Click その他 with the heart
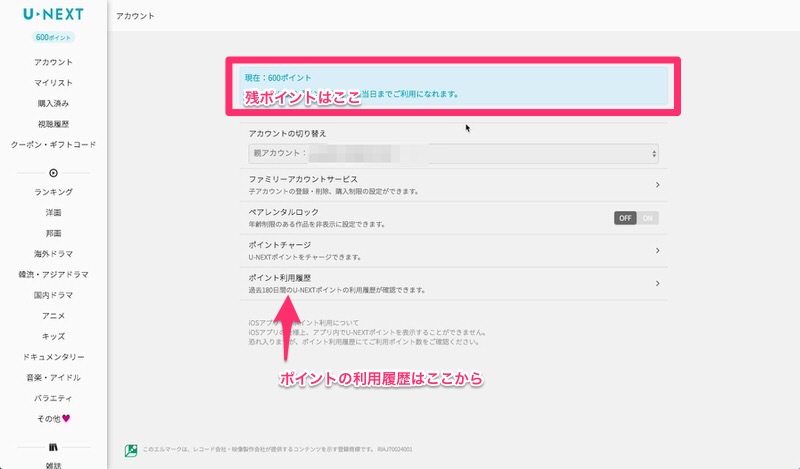 [x=53, y=418]
